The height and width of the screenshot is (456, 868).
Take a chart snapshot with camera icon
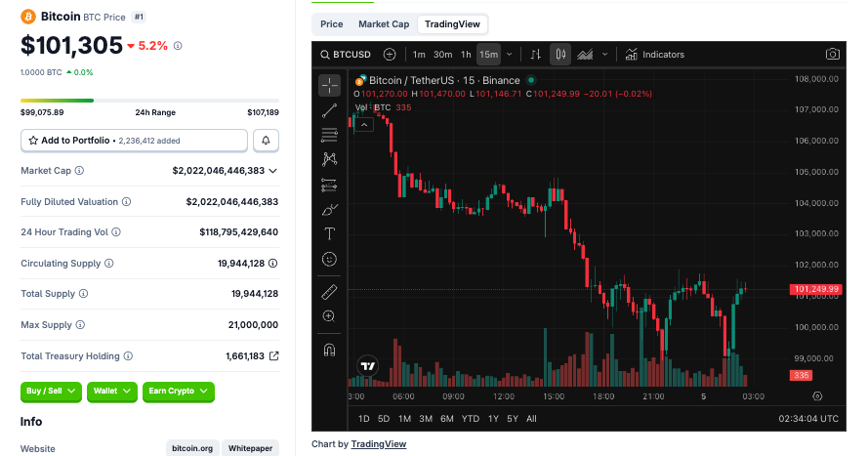point(832,55)
